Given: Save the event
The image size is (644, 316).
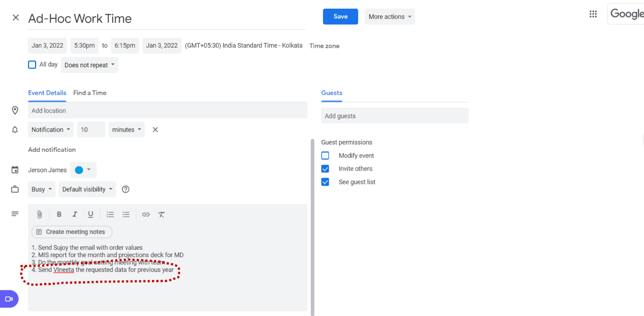Looking at the screenshot, I should tap(340, 17).
